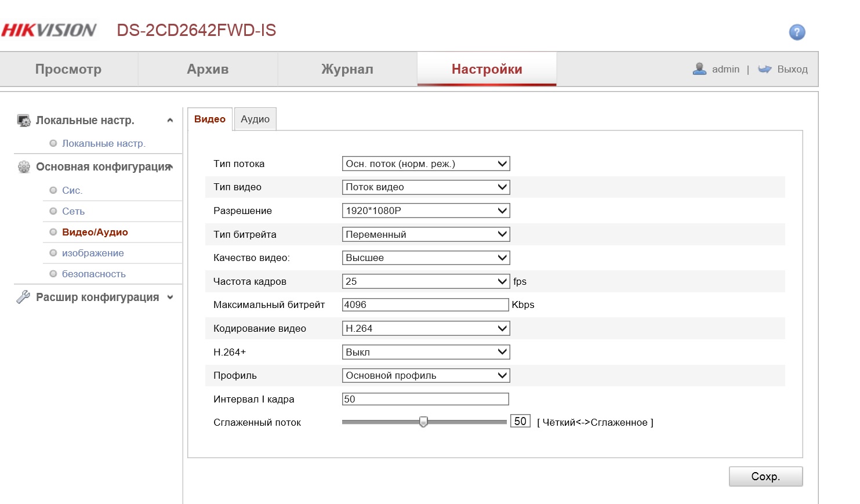
Task: Click the Local settings monitor icon
Action: pos(24,121)
